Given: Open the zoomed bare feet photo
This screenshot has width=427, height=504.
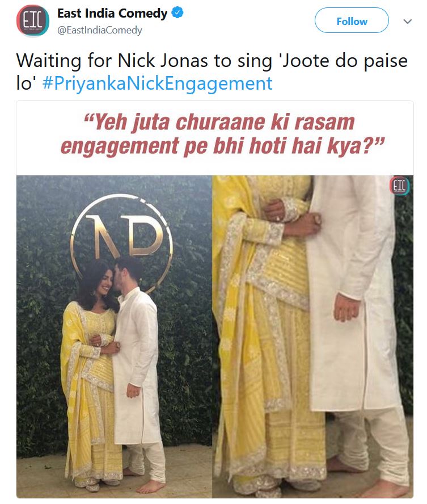Looking at the screenshot, I should coord(312,337).
